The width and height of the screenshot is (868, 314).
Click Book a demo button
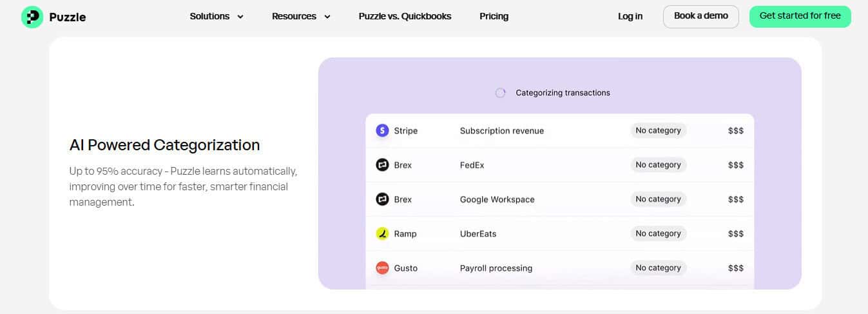pyautogui.click(x=701, y=16)
